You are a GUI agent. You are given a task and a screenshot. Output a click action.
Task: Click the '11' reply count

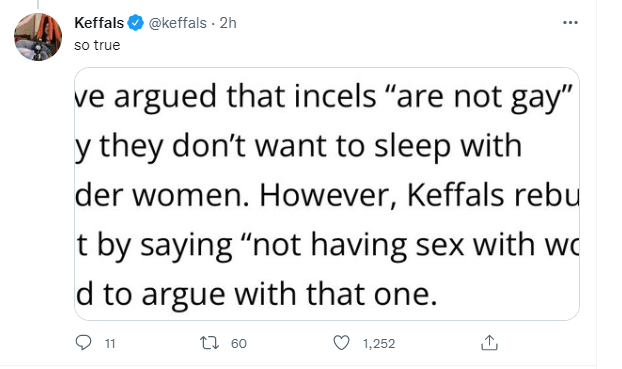[x=110, y=344]
